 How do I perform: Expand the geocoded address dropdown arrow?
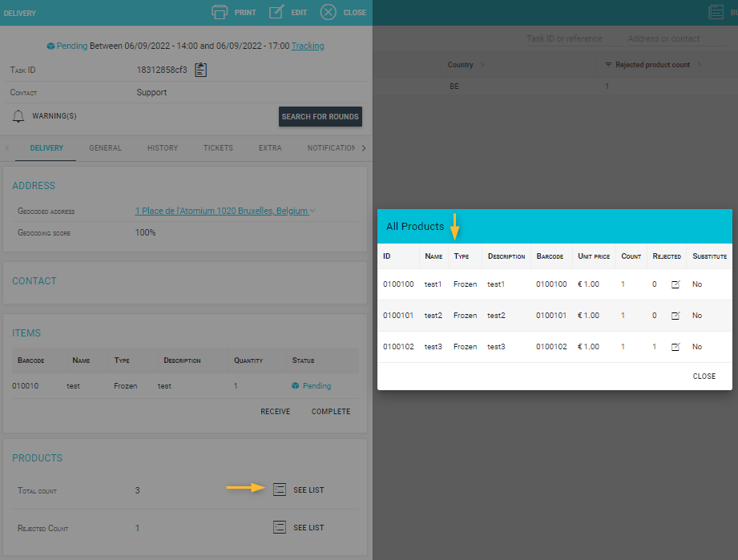313,211
